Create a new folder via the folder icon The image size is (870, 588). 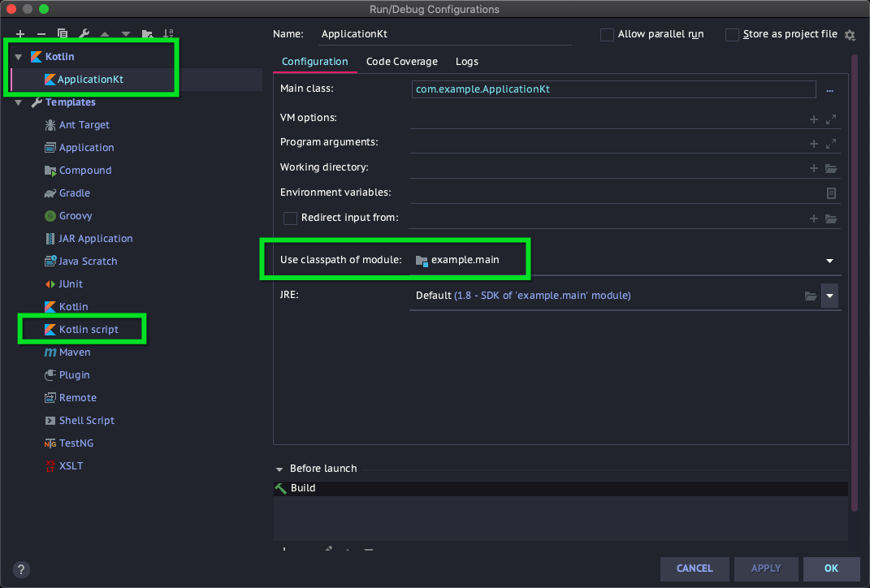click(147, 34)
